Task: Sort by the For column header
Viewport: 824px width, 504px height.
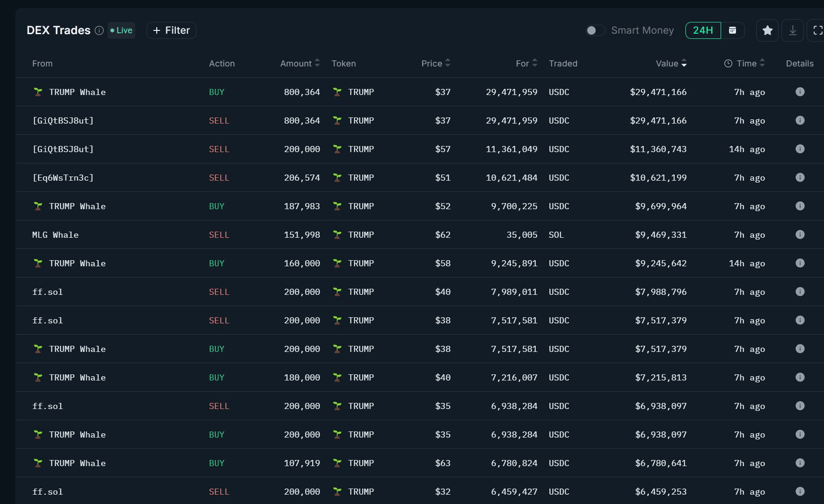Action: 526,63
